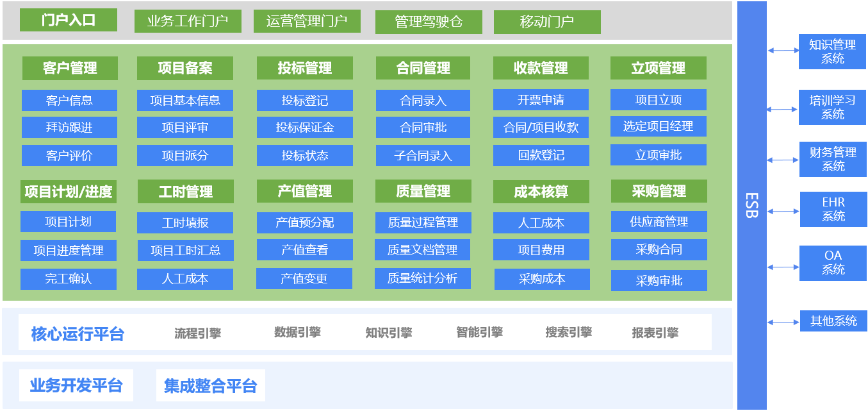Click the 投标保证金 item

click(x=304, y=127)
